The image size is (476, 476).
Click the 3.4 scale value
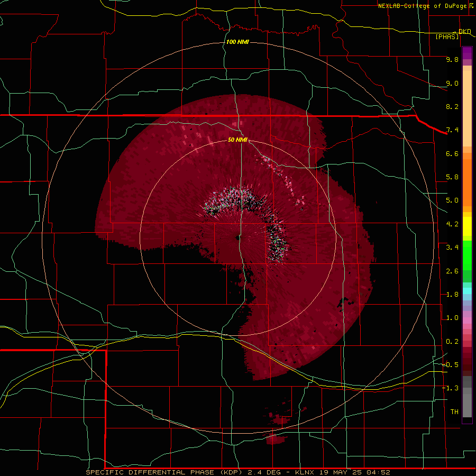(x=452, y=248)
